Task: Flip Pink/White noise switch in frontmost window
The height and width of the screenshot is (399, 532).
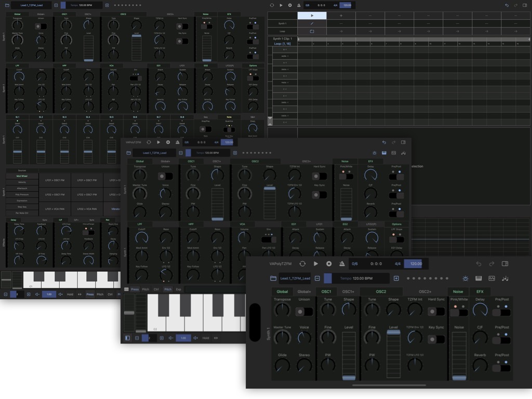Action: click(459, 312)
